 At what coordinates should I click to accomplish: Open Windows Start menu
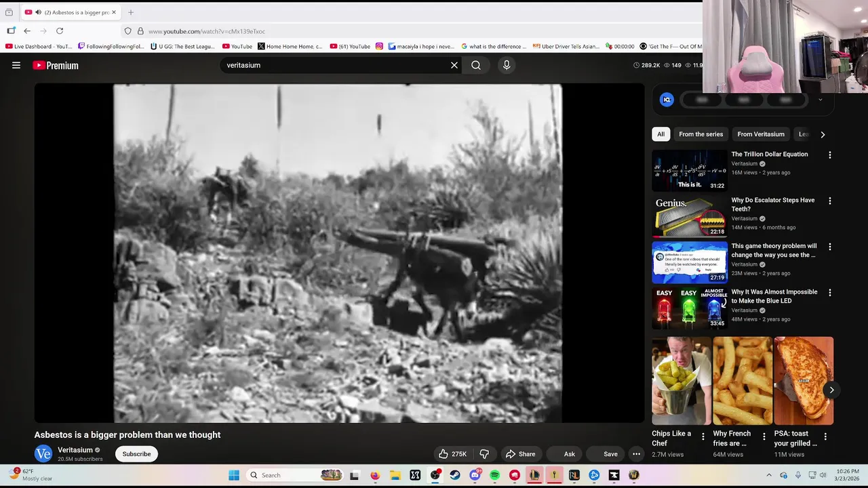point(234,475)
